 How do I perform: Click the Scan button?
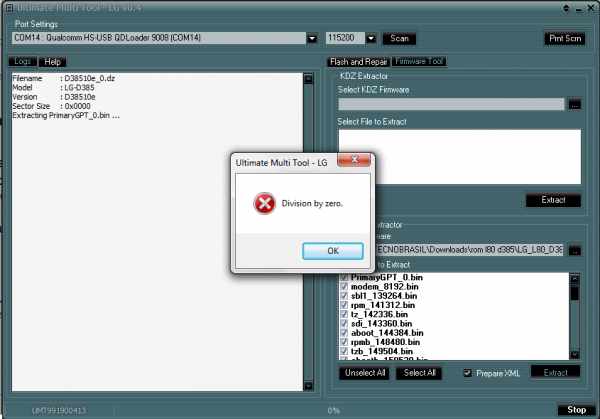coord(399,38)
